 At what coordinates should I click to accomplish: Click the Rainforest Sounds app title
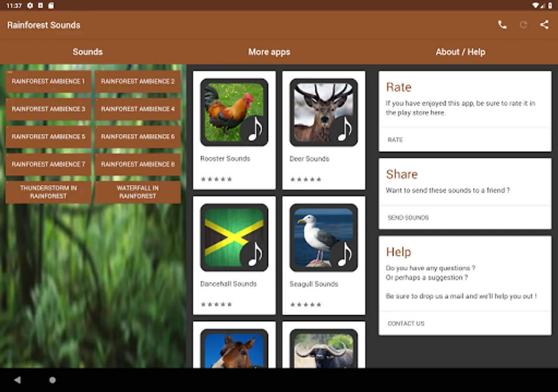click(44, 25)
